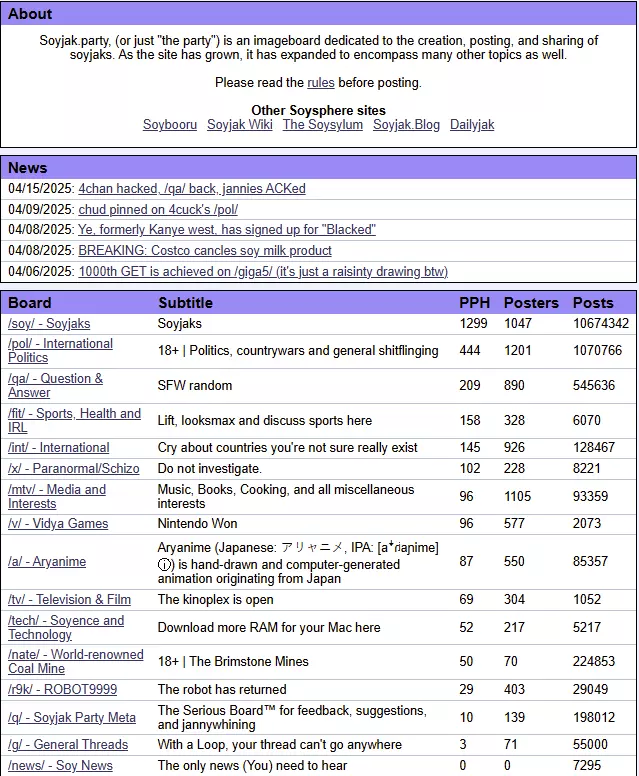Click 'Lift, looksmax and discuss sports here'
This screenshot has height=776, width=639.
click(265, 421)
